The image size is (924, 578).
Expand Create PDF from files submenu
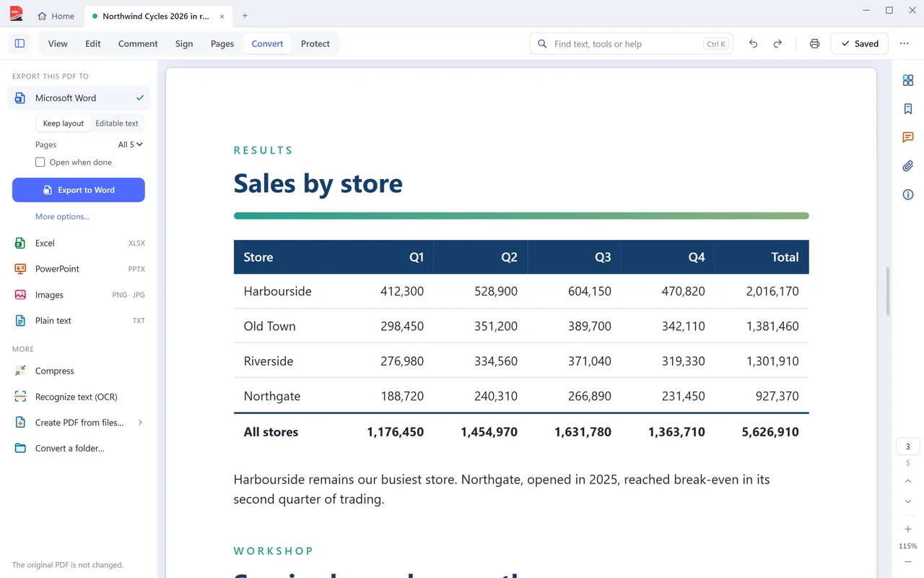click(x=140, y=423)
